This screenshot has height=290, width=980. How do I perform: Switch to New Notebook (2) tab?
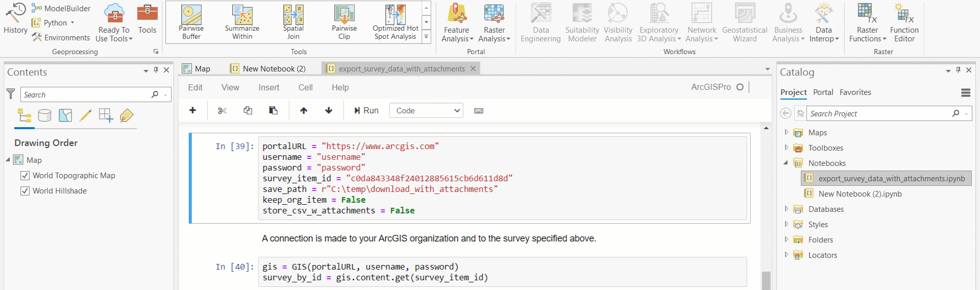coord(268,68)
